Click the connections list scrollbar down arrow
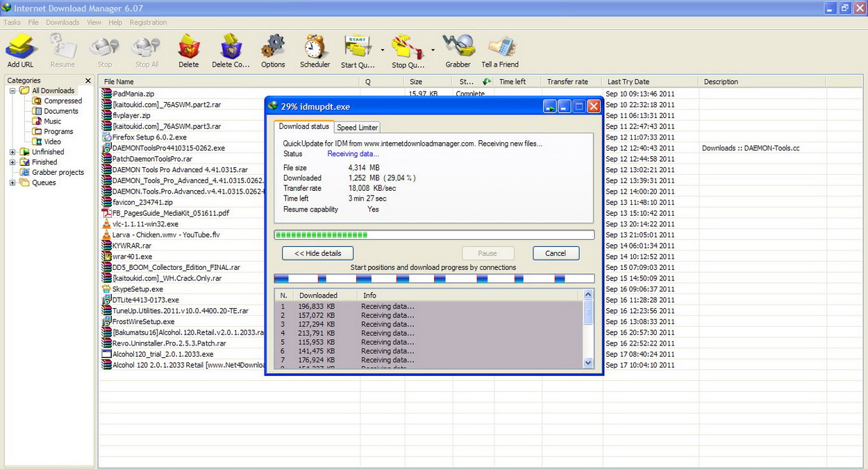This screenshot has width=868, height=469. (587, 362)
